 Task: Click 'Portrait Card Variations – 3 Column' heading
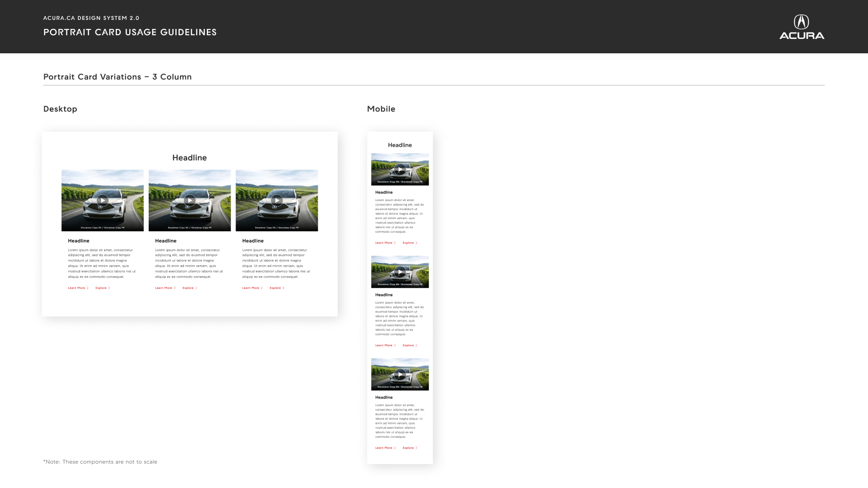[x=118, y=77]
